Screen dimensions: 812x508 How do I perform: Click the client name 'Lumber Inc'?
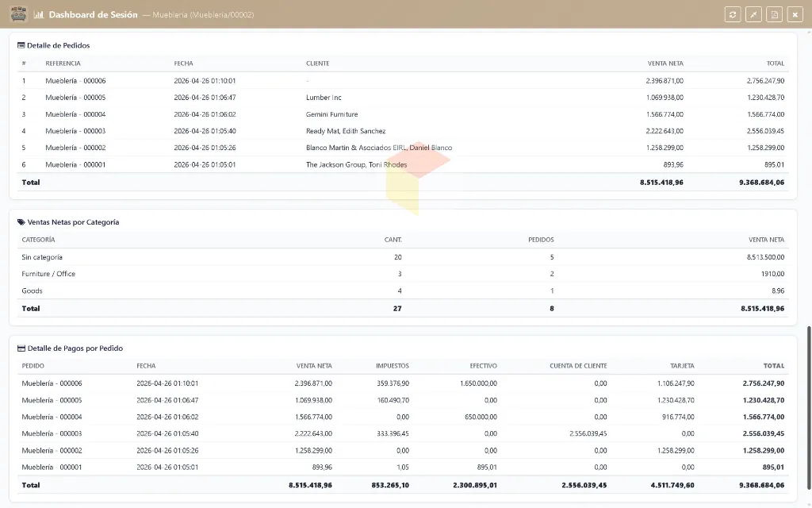pyautogui.click(x=324, y=98)
